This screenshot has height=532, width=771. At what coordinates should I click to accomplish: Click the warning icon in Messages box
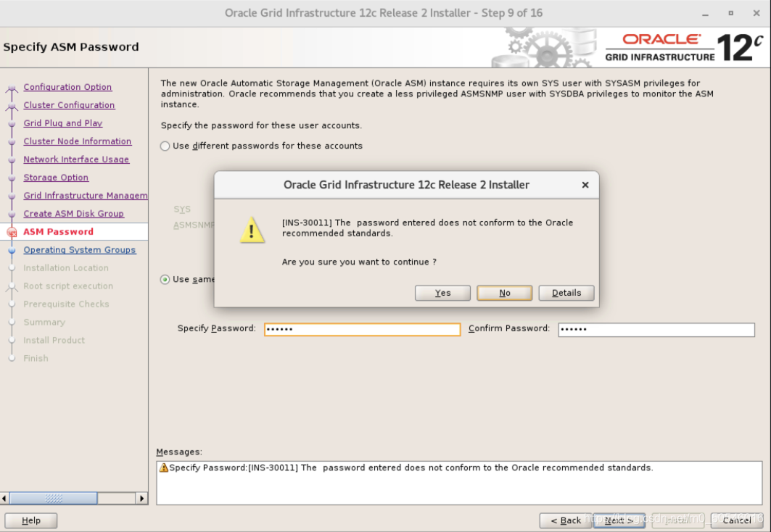pyautogui.click(x=164, y=467)
